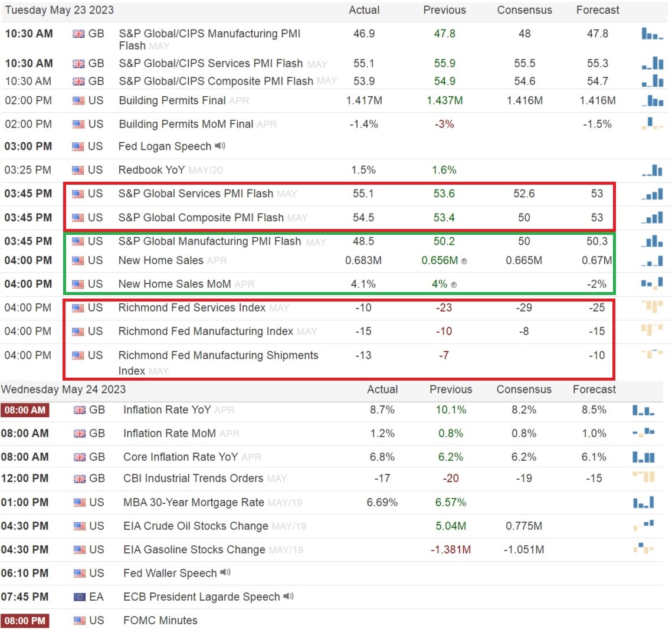Image resolution: width=672 pixels, height=629 pixels.
Task: Click speaker icon beside Fed Waller Speech
Action: 225,572
